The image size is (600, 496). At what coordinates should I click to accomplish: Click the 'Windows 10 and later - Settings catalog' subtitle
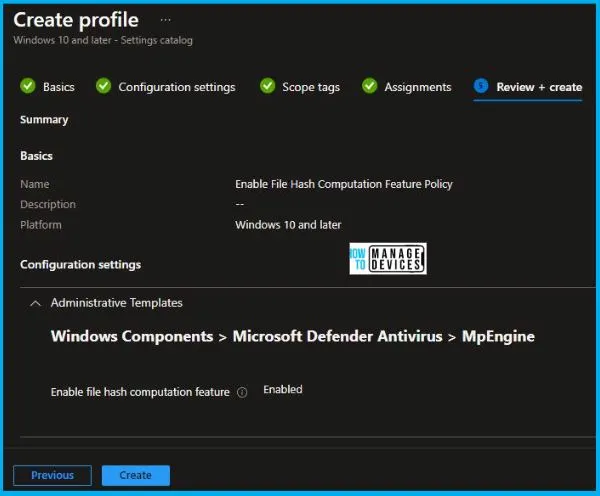tap(103, 40)
